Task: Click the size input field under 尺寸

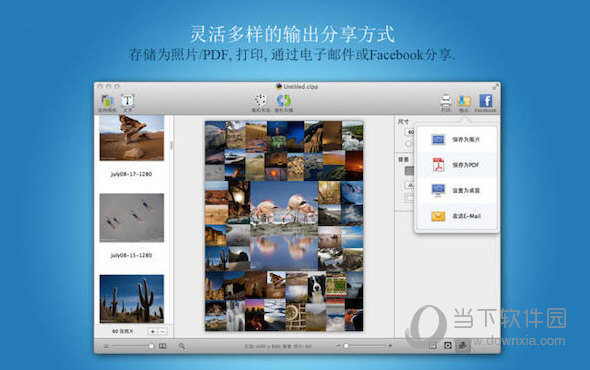Action: (409, 132)
